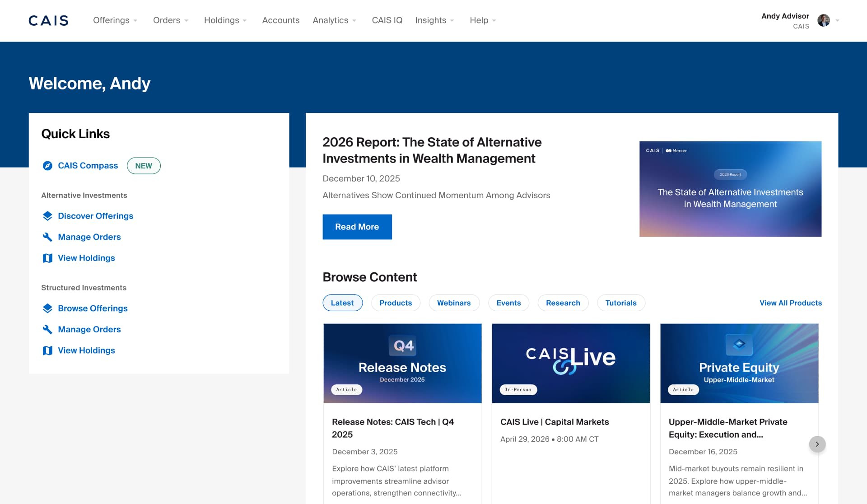Click Andy Advisor profile avatar
This screenshot has height=504, width=867.
coord(823,20)
